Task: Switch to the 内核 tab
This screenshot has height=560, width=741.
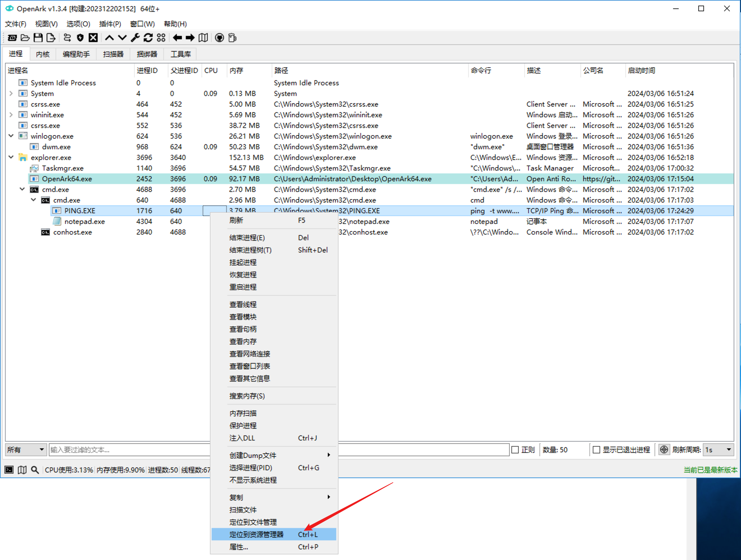Action: (x=43, y=54)
